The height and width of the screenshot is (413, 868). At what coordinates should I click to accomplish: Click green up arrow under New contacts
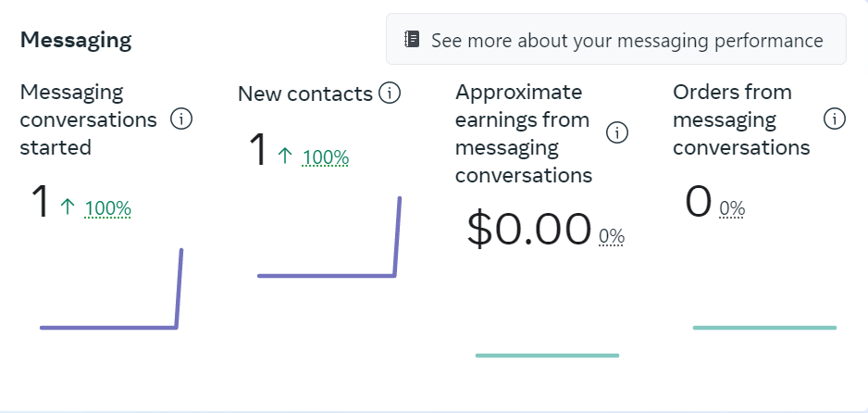point(285,156)
